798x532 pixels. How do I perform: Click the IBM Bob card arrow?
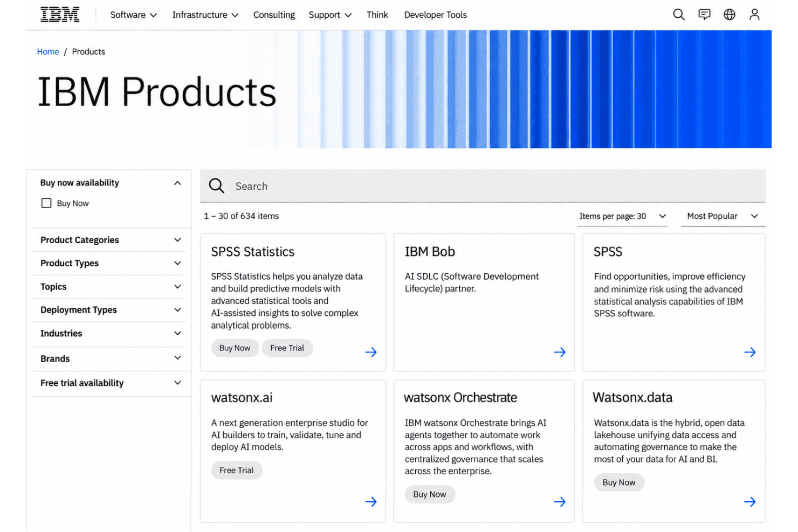[560, 352]
